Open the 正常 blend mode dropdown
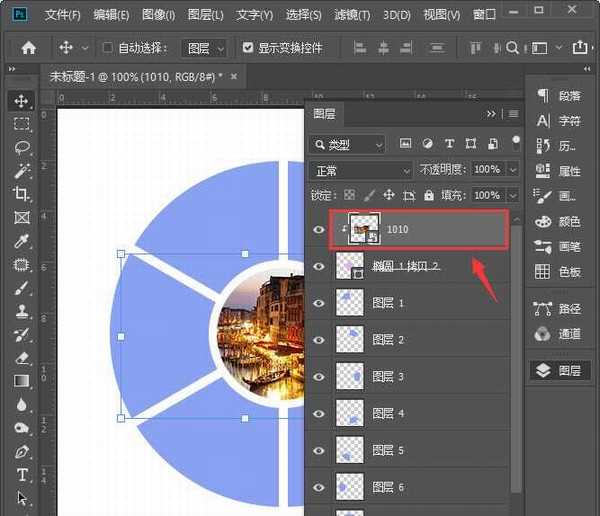 (360, 170)
